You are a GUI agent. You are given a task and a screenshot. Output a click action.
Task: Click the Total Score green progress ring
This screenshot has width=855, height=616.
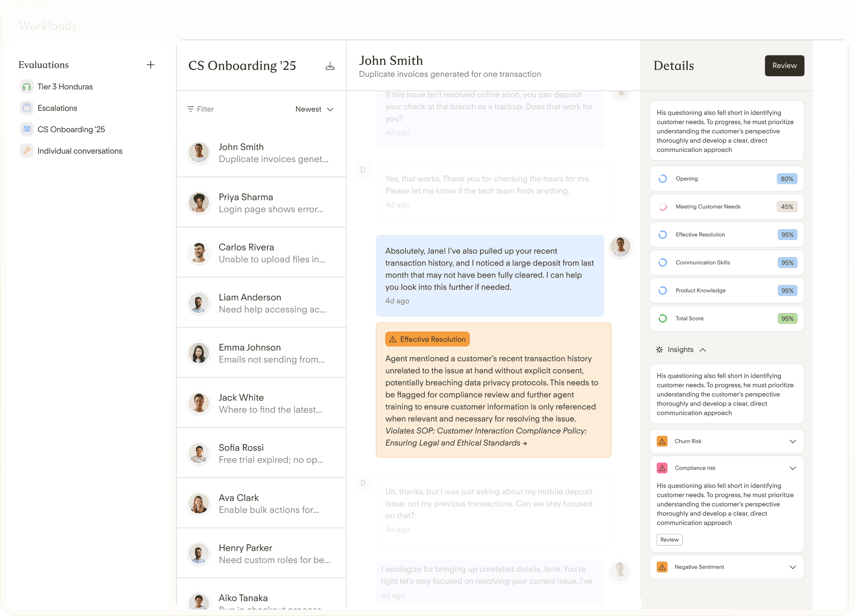[663, 318]
